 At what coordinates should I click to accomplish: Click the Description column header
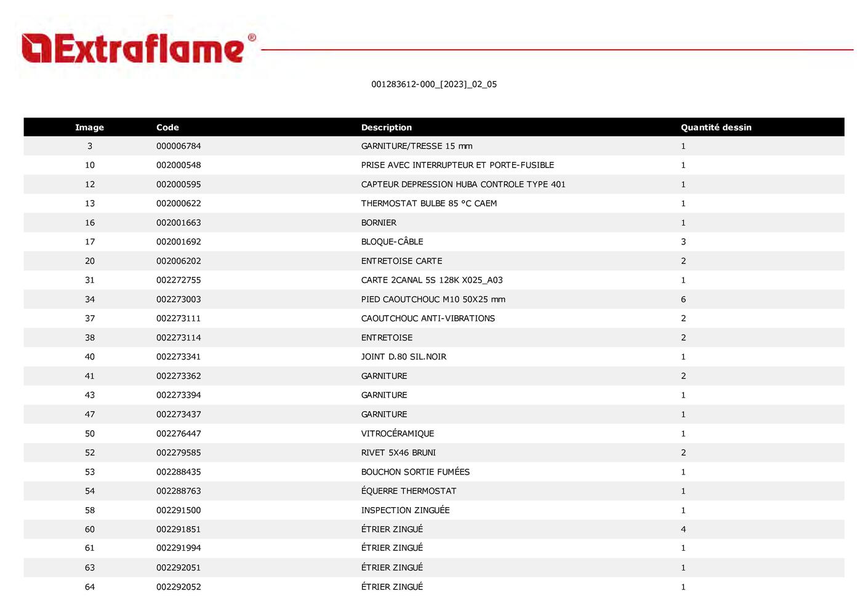tap(386, 127)
